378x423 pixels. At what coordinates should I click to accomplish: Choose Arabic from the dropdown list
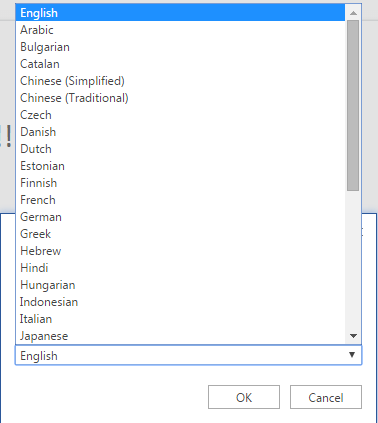180,30
